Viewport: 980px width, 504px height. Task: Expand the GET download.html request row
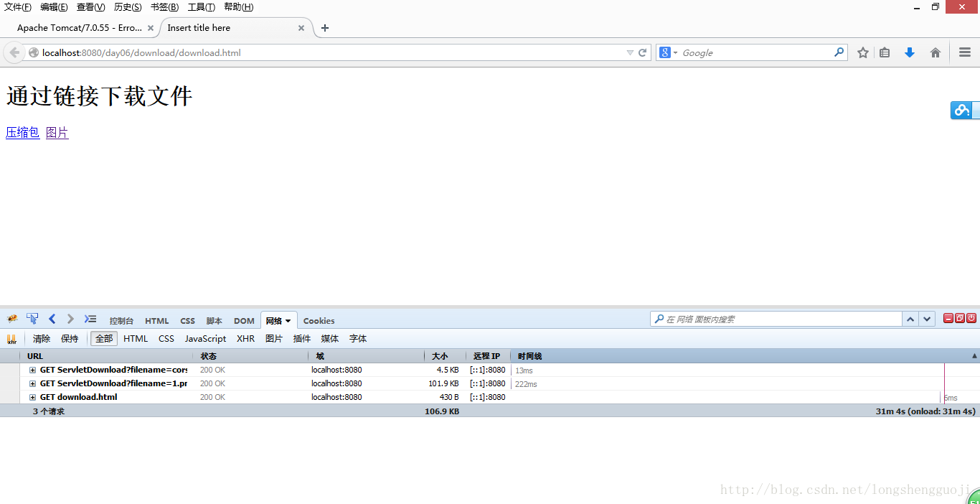click(33, 397)
